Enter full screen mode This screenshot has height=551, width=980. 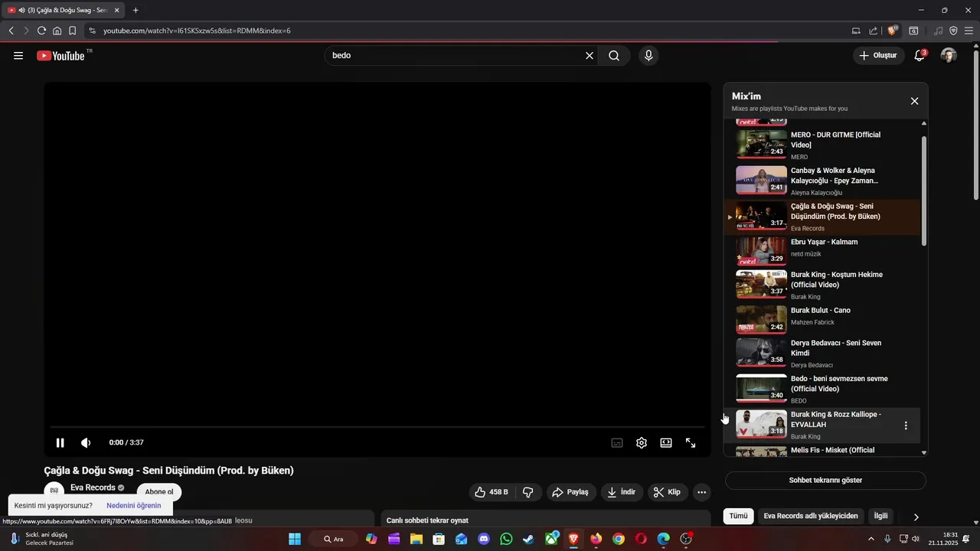point(691,442)
